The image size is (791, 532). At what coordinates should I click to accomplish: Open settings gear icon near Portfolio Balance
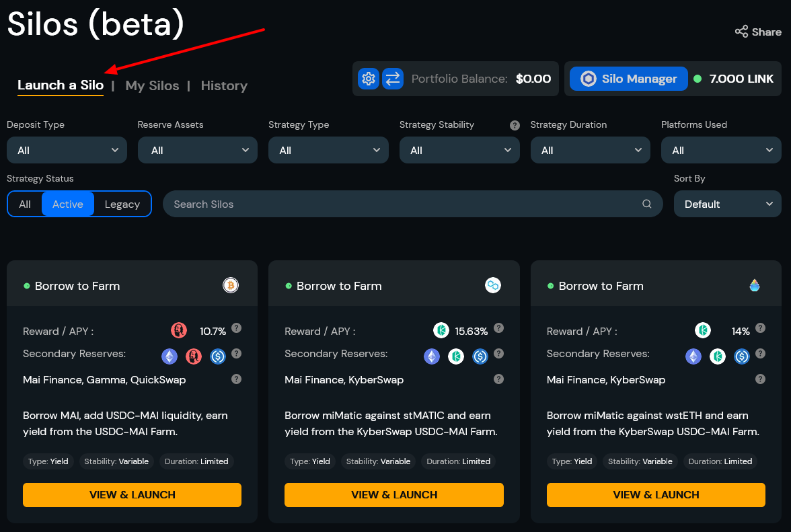coord(369,79)
